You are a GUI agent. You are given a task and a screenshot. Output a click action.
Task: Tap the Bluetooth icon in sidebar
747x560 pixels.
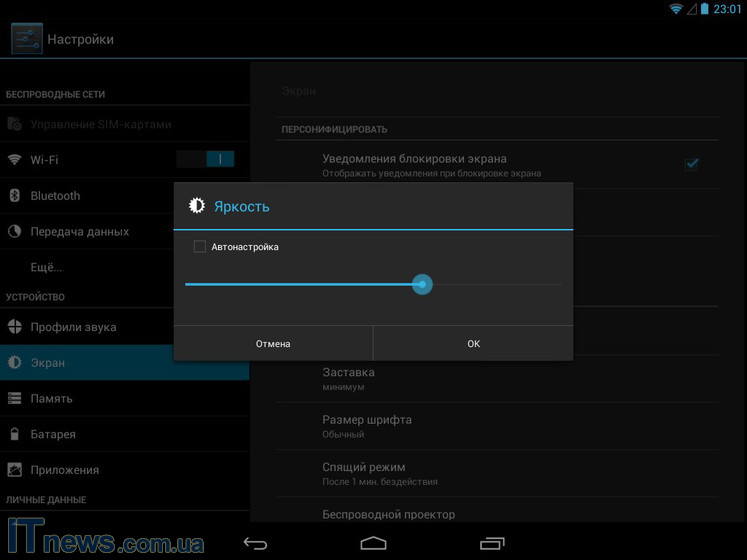coord(15,196)
